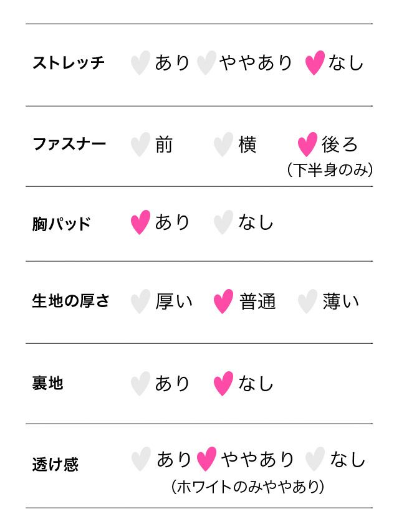Click the gray heart beside ストレッチ ややあり
399x532 pixels.
point(206,63)
